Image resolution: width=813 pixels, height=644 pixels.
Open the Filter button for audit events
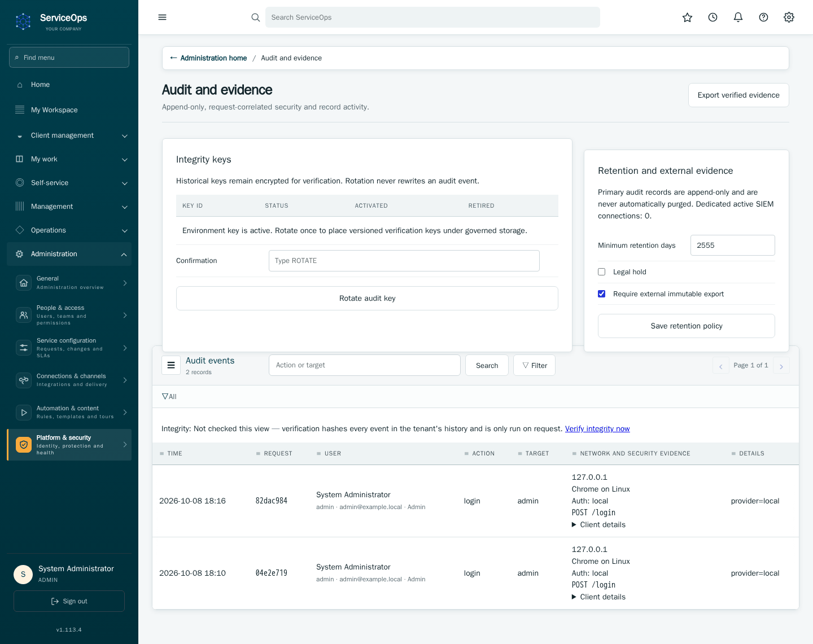[x=534, y=365]
